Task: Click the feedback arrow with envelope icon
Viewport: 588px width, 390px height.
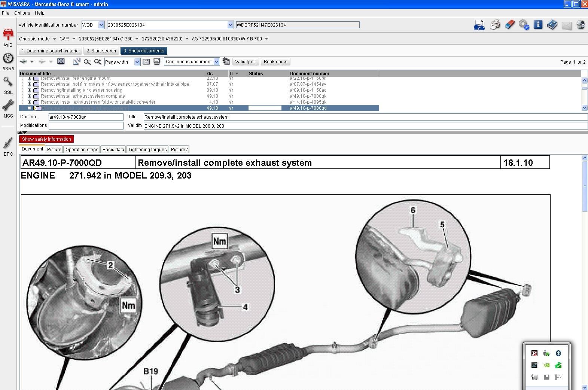Action: click(581, 25)
